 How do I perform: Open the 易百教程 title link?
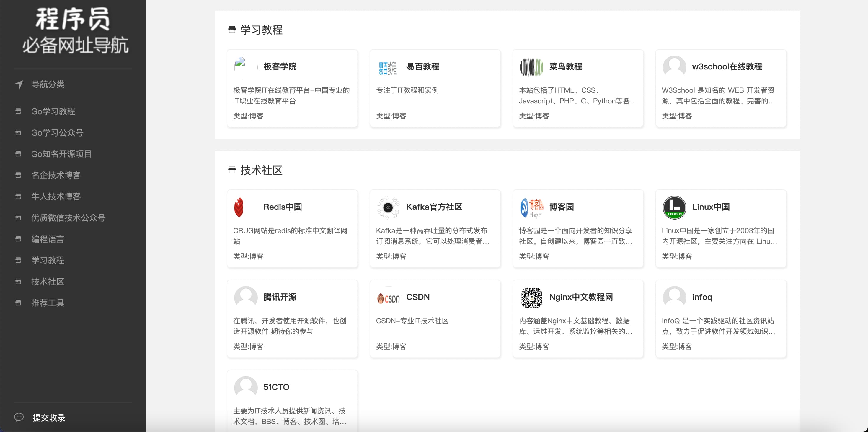pos(422,66)
